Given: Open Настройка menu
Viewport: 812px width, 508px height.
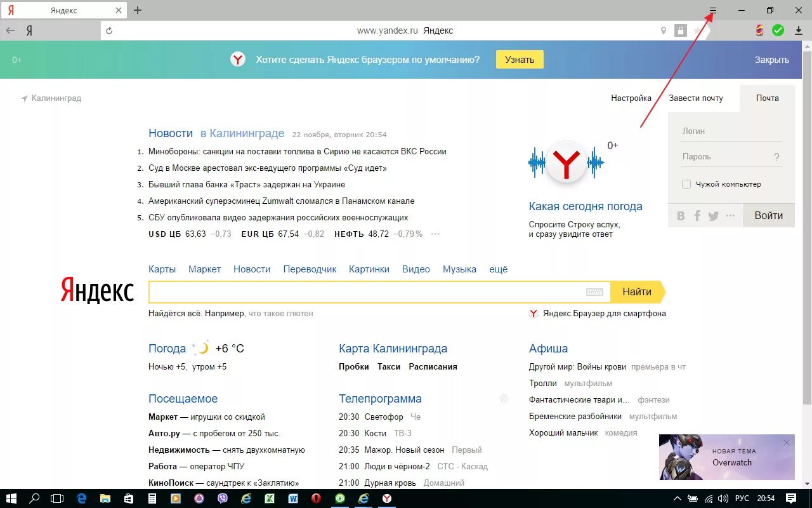Looking at the screenshot, I should point(631,98).
